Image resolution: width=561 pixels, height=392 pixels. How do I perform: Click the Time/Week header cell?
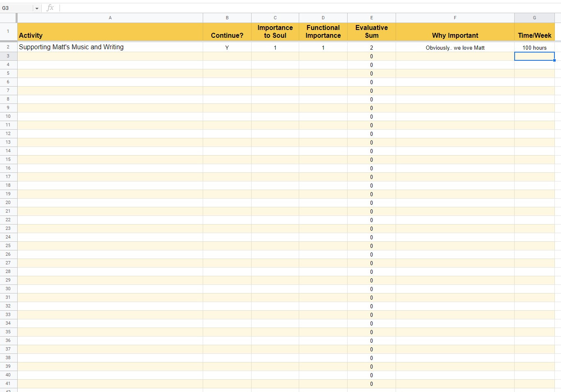[x=534, y=32]
